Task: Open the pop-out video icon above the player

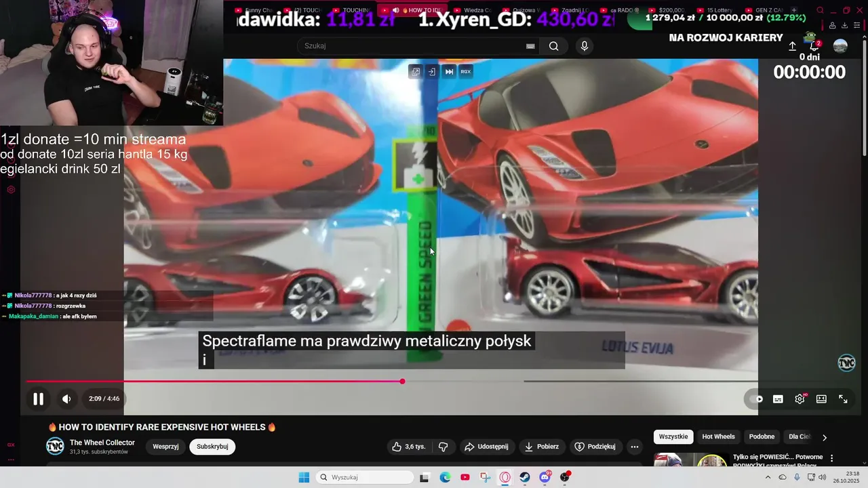Action: click(x=416, y=71)
